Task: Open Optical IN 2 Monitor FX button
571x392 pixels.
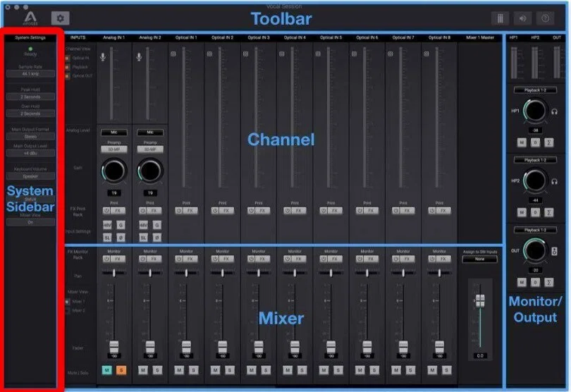Action: coord(226,259)
